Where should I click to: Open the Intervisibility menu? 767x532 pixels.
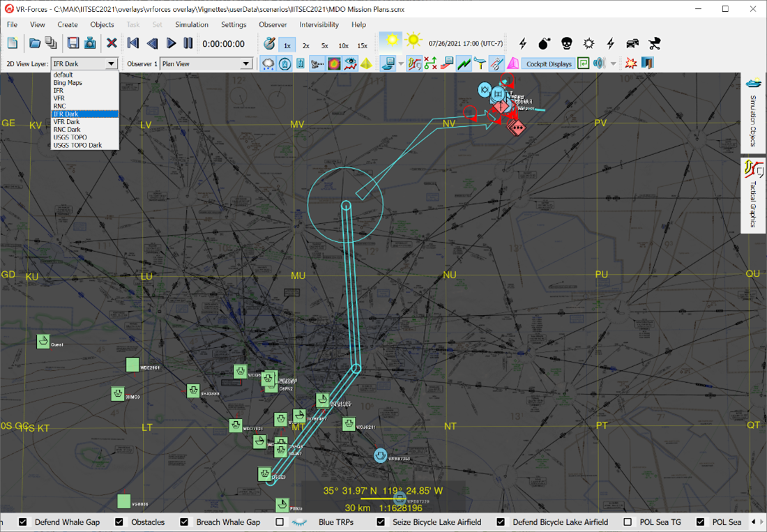(319, 24)
